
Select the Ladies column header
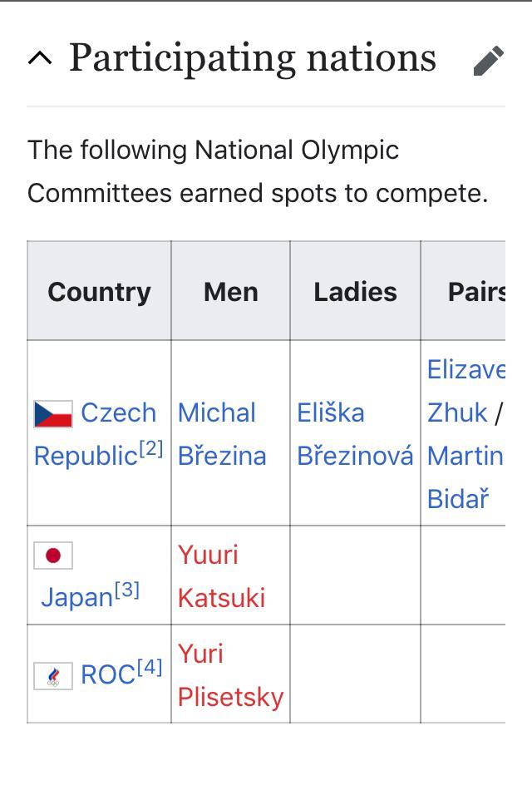tap(355, 291)
